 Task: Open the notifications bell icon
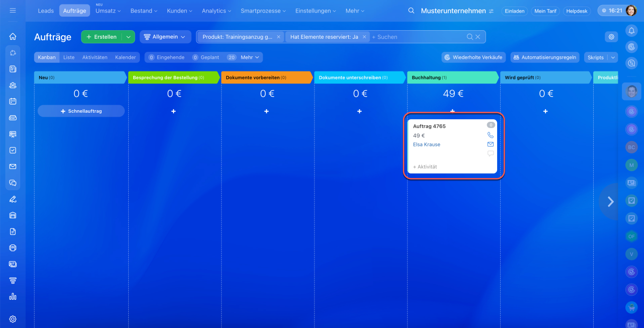click(x=631, y=31)
